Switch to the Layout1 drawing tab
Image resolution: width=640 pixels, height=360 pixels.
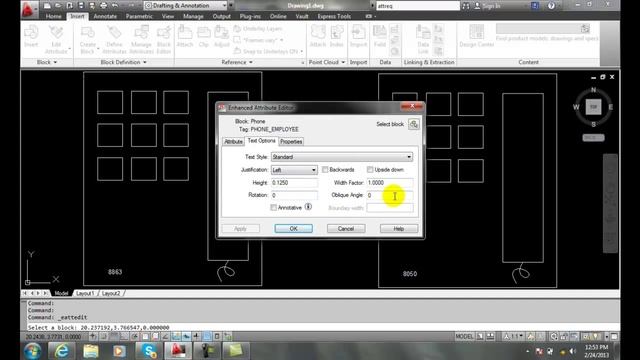click(x=85, y=293)
